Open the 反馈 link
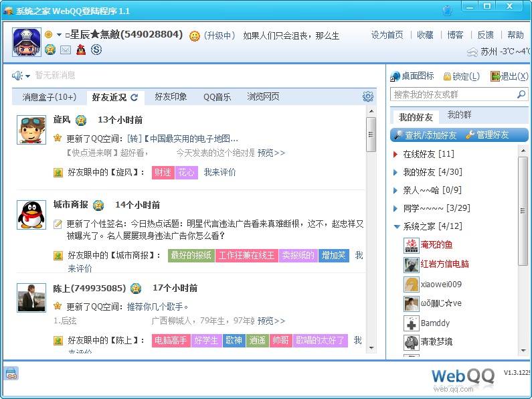532x399 pixels. [486, 35]
